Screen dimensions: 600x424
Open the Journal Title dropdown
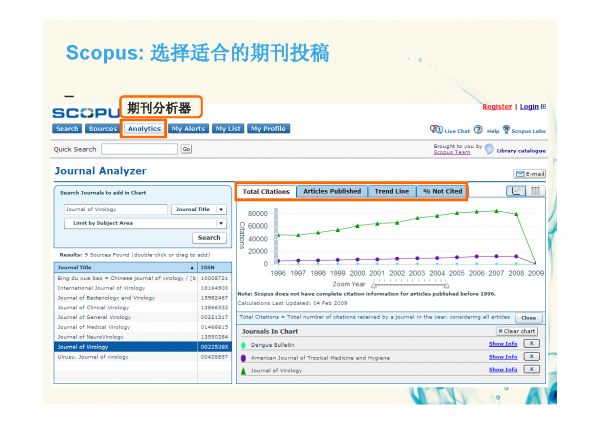(199, 209)
